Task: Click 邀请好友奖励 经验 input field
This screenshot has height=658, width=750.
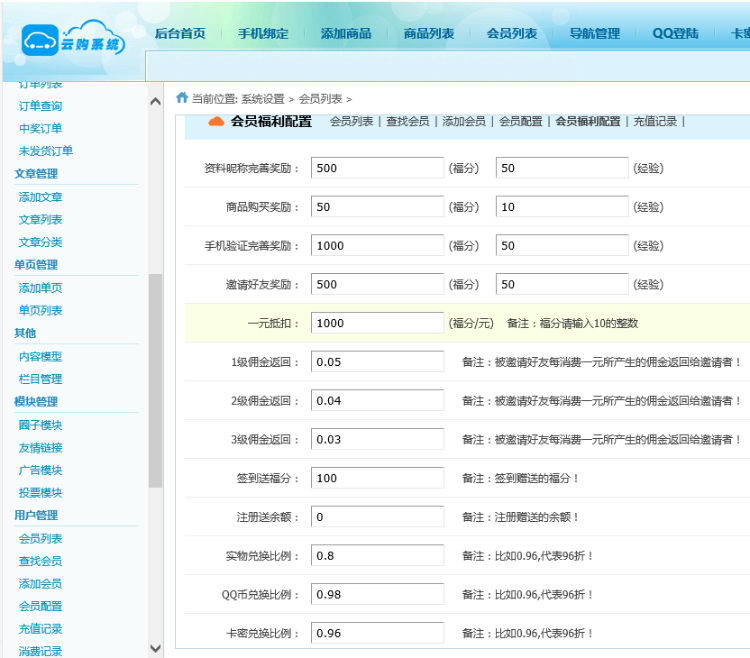Action: [x=562, y=284]
